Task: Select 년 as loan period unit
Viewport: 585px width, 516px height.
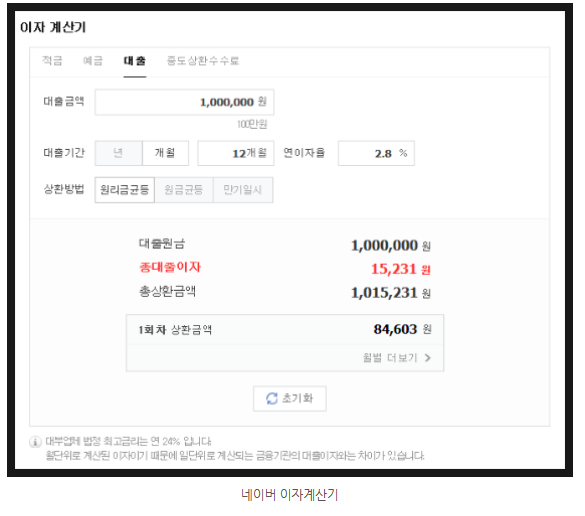Action: (x=118, y=153)
